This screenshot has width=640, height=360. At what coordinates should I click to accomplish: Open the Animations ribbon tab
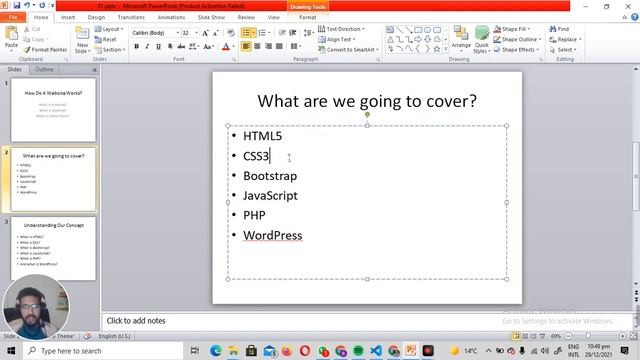171,18
